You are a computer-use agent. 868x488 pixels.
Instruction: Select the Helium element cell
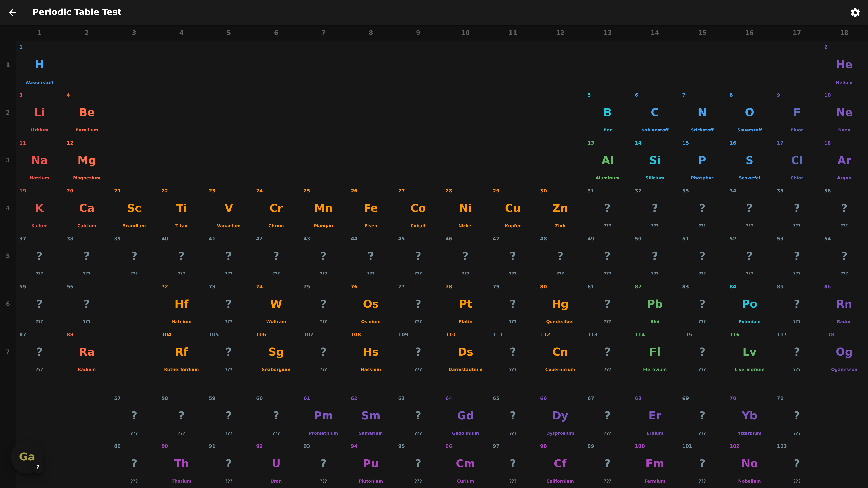[844, 65]
